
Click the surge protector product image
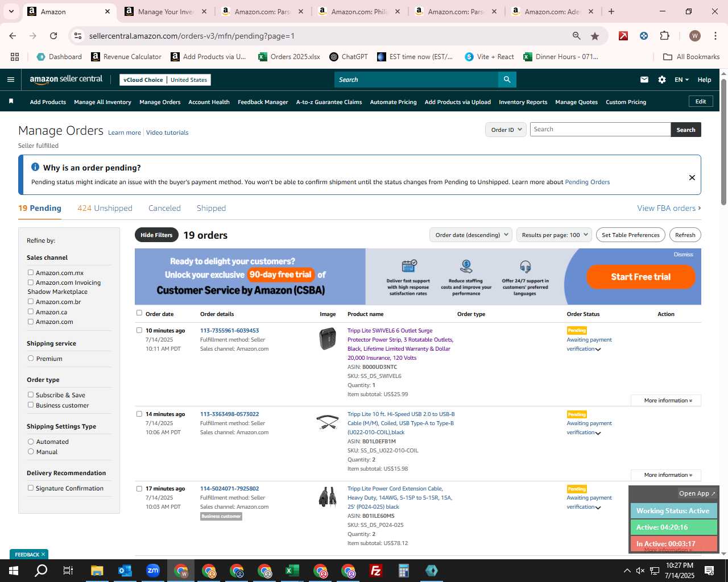[x=328, y=339]
